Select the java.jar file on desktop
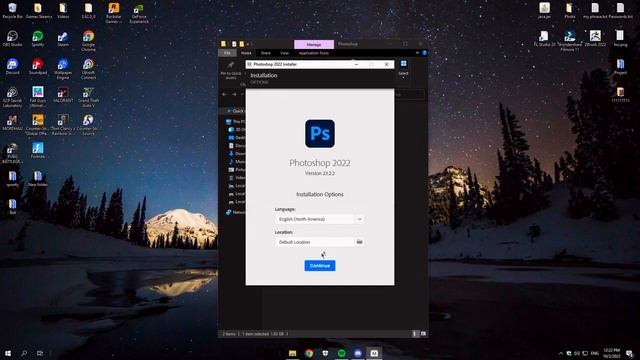The image size is (640, 360). point(544,11)
